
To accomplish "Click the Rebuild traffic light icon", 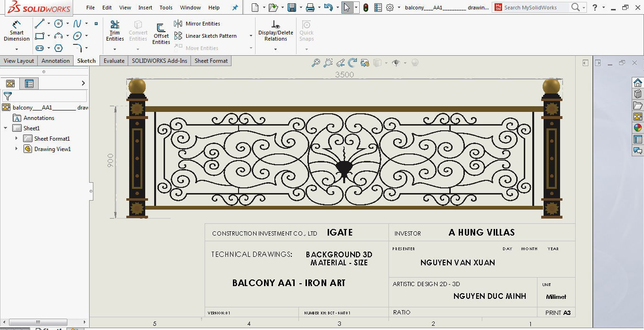I will click(x=366, y=8).
